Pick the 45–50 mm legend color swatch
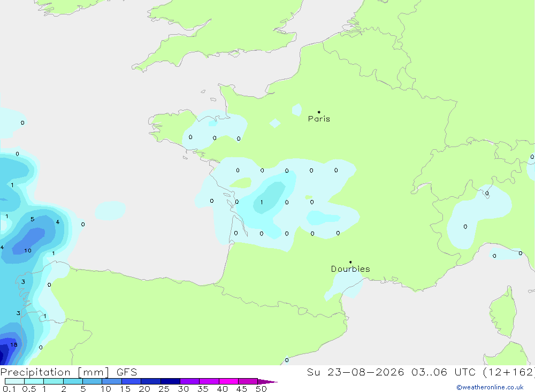The width and height of the screenshot is (535, 392). (x=248, y=381)
